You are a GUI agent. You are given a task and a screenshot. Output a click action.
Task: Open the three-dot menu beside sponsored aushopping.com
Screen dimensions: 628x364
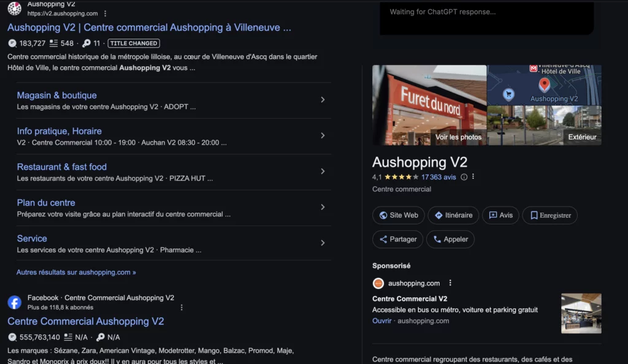[450, 282]
